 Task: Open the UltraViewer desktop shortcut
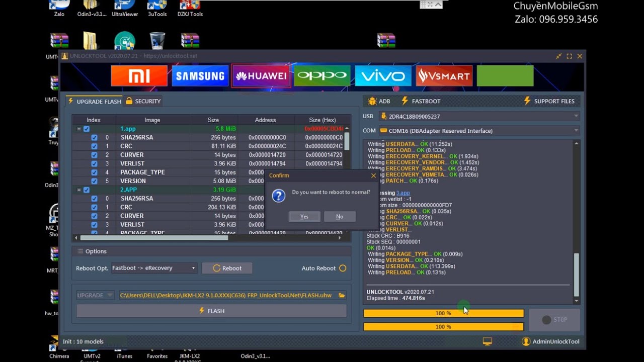click(x=124, y=8)
